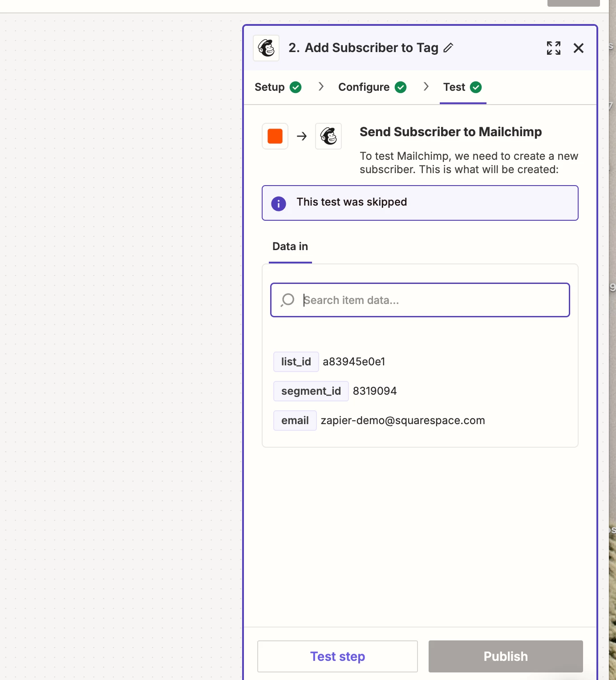Select the Data in tab
Viewport: 616px width, 680px height.
[x=290, y=247]
